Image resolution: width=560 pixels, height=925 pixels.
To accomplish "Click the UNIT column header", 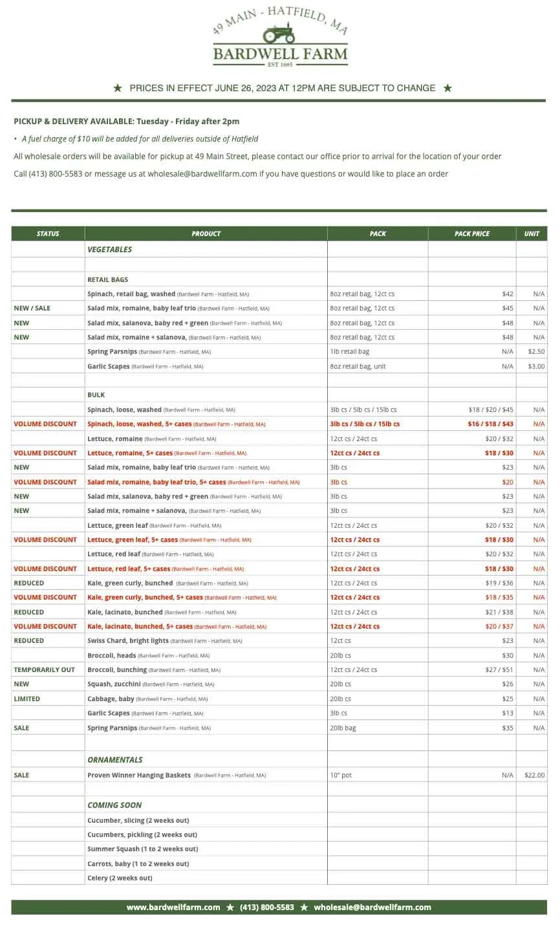I will tap(532, 234).
